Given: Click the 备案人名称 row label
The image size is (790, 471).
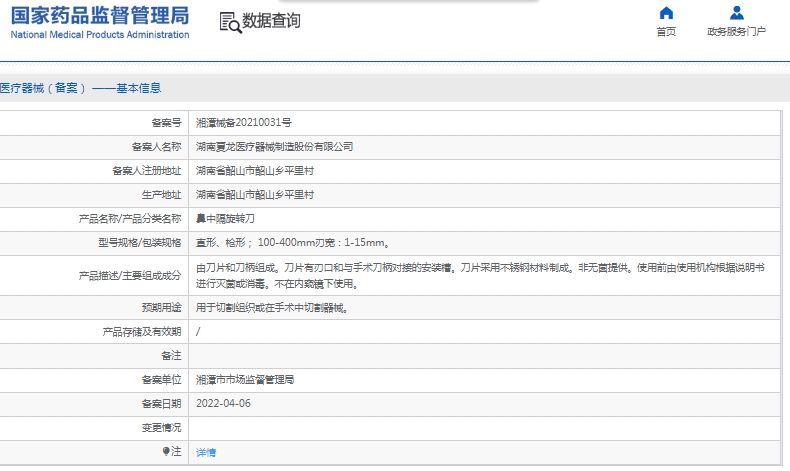Looking at the screenshot, I should coord(156,147).
